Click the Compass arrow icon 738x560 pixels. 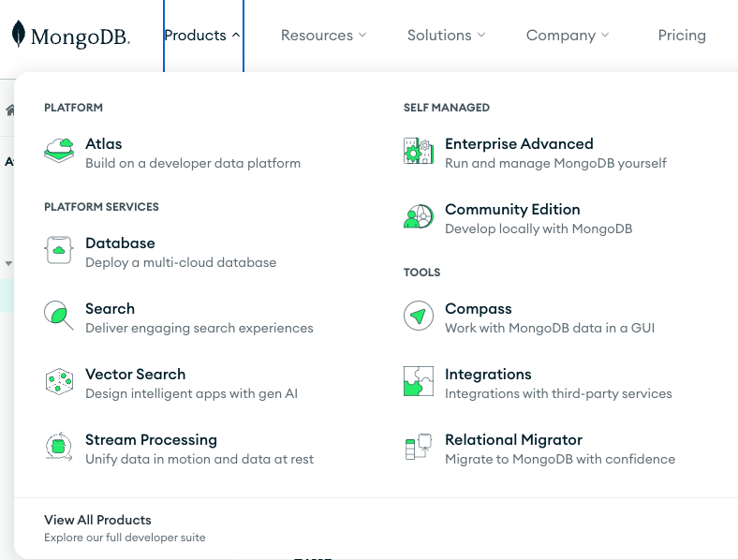pos(419,316)
